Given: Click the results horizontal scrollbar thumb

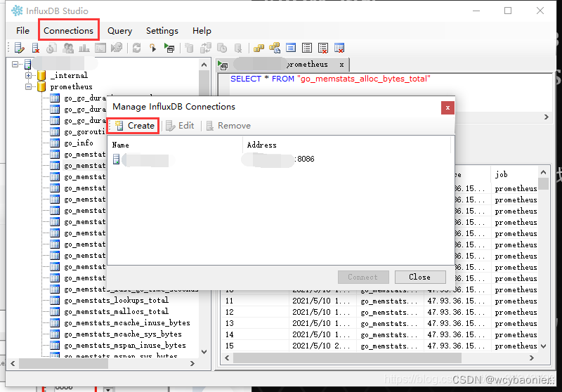Looking at the screenshot, I should [x=347, y=358].
